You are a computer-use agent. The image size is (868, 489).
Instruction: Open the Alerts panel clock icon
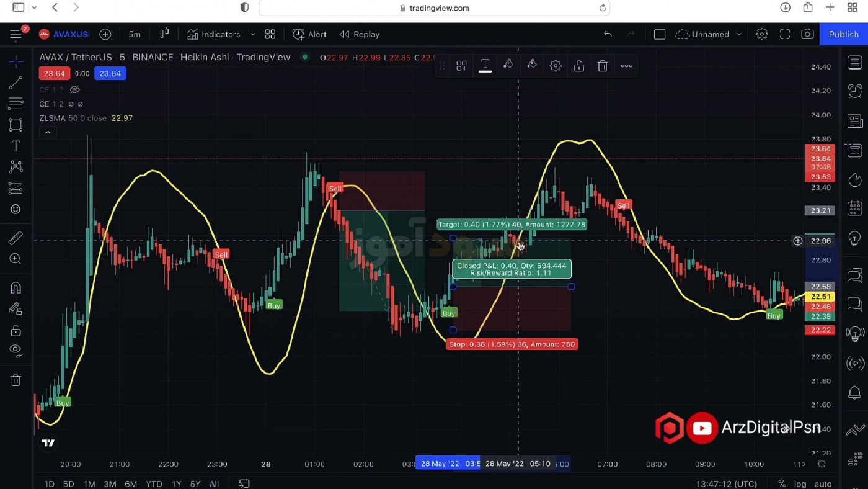(855, 91)
